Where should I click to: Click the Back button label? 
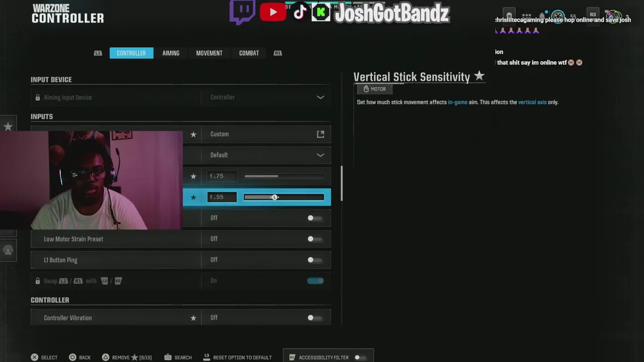[85, 357]
